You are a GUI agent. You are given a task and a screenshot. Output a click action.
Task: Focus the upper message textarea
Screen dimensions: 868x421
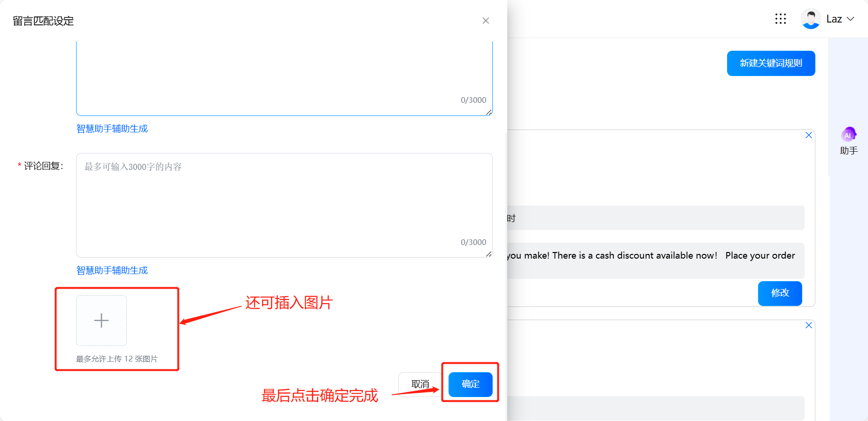click(284, 75)
